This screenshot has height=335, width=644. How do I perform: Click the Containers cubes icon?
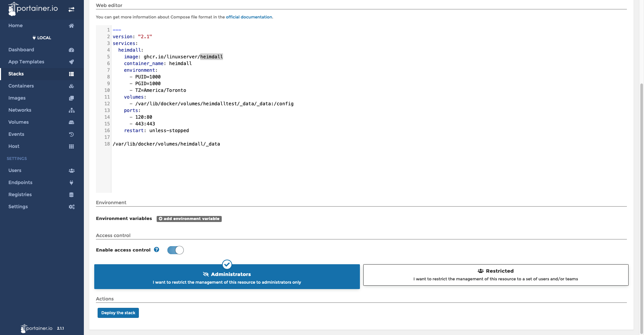(x=71, y=86)
